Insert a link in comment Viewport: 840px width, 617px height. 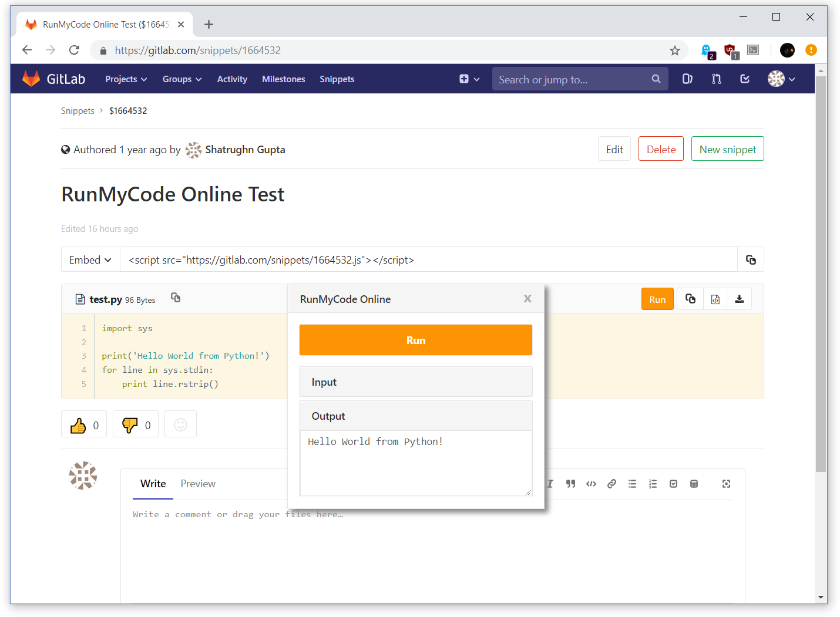tap(611, 484)
